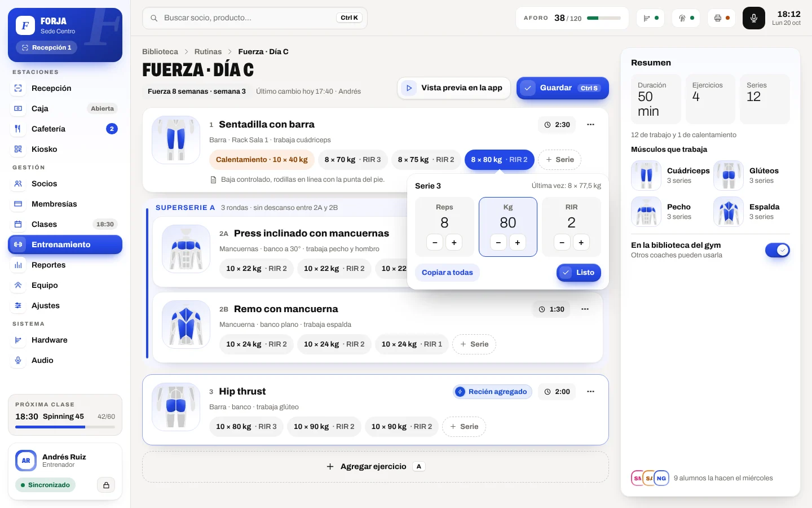Open Hardware system page
Viewport: 812px width, 508px height.
coord(65,340)
